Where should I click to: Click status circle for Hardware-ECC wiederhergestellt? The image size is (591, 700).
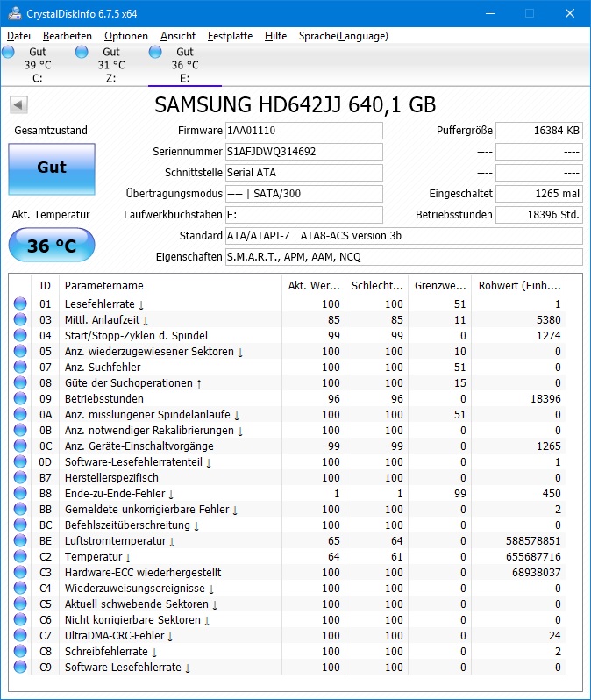coord(20,572)
